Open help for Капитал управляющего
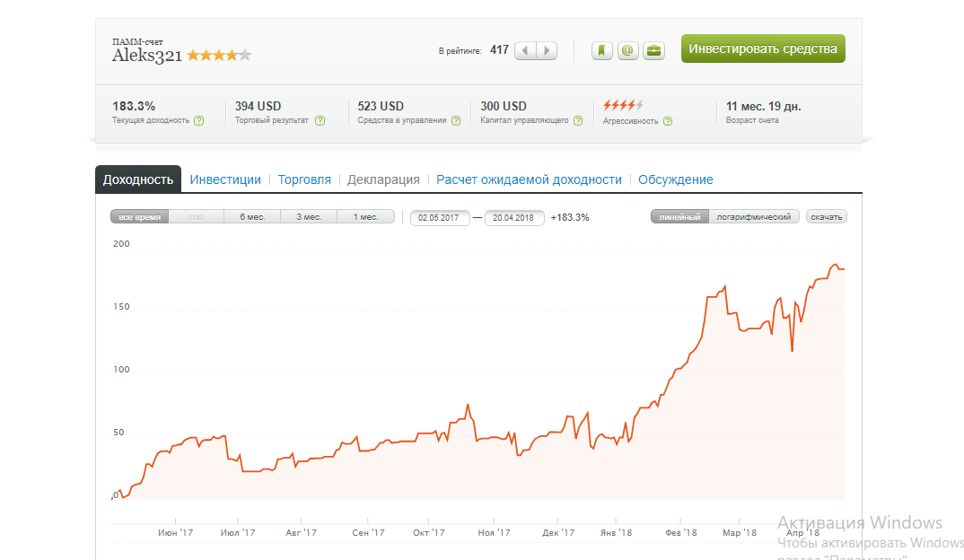This screenshot has height=560, width=964. tap(578, 120)
